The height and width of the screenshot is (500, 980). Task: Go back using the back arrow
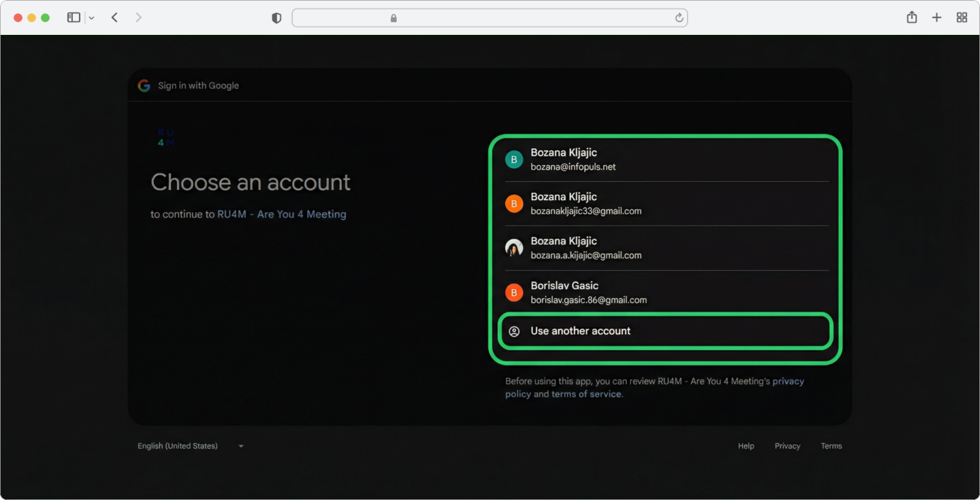tap(115, 18)
